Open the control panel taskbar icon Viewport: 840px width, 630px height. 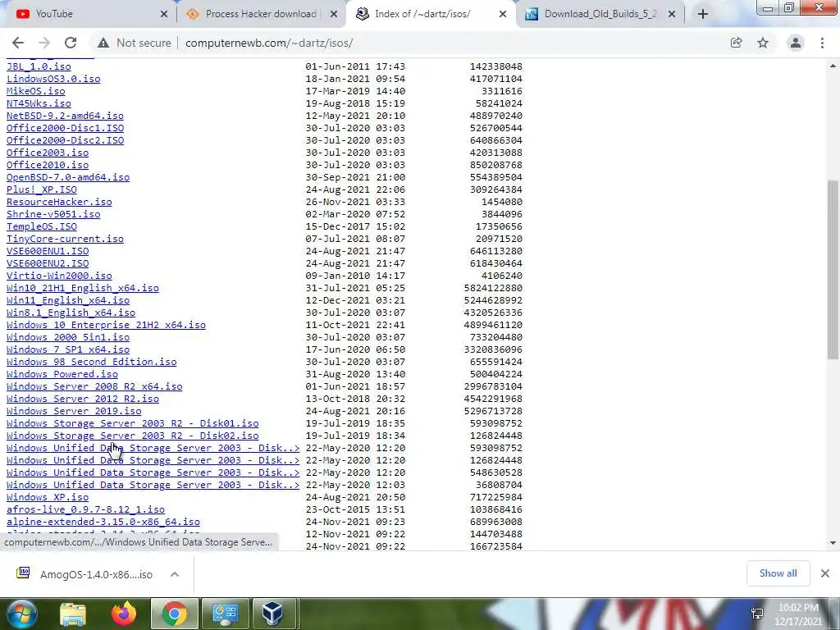225,614
